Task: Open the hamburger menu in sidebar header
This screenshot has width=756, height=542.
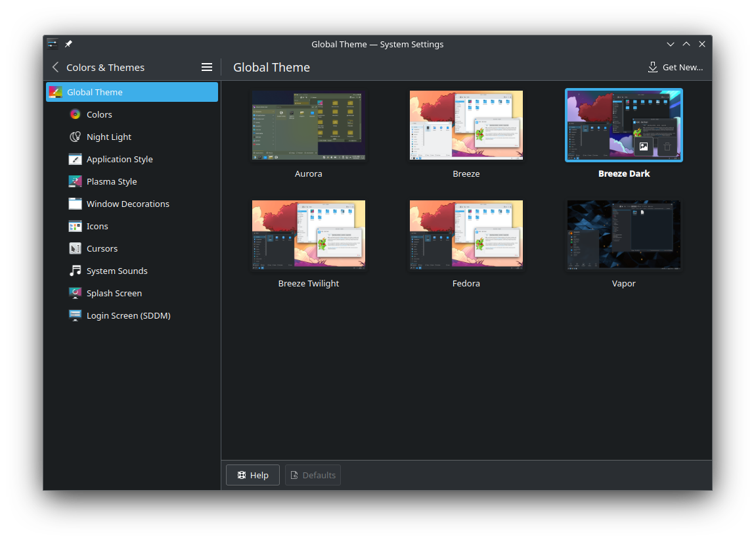Action: pos(207,68)
